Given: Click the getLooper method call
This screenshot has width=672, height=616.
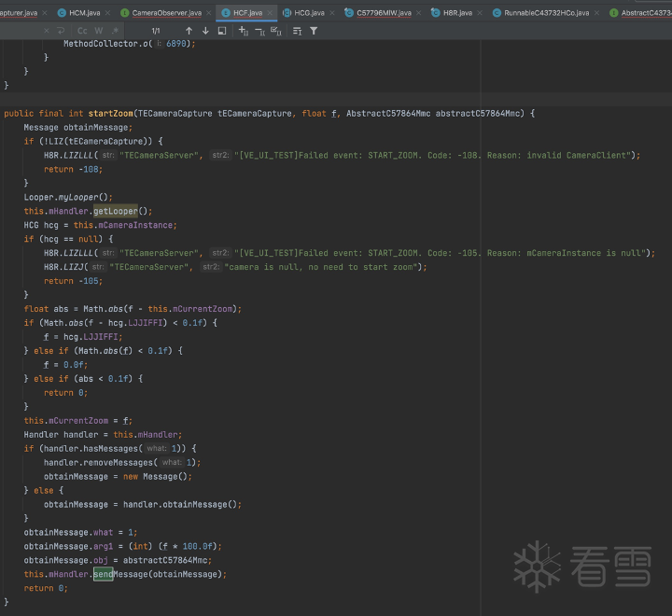Looking at the screenshot, I should pyautogui.click(x=115, y=211).
